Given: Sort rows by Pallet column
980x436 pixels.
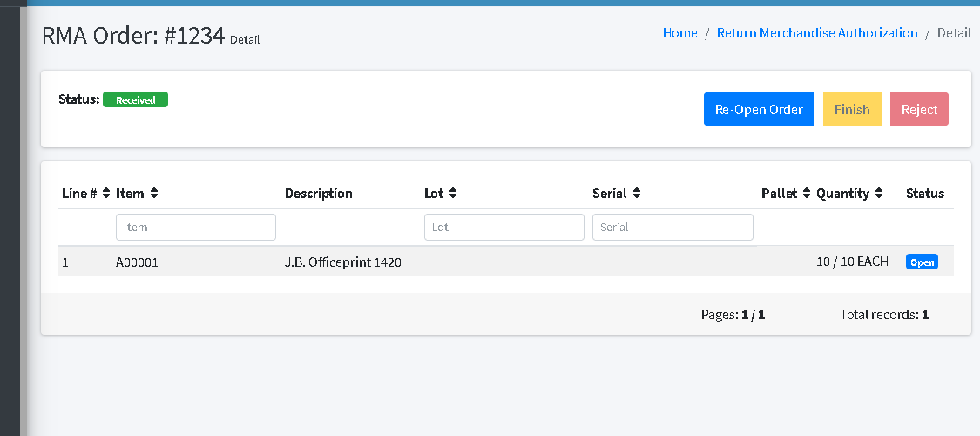Looking at the screenshot, I should coord(807,194).
